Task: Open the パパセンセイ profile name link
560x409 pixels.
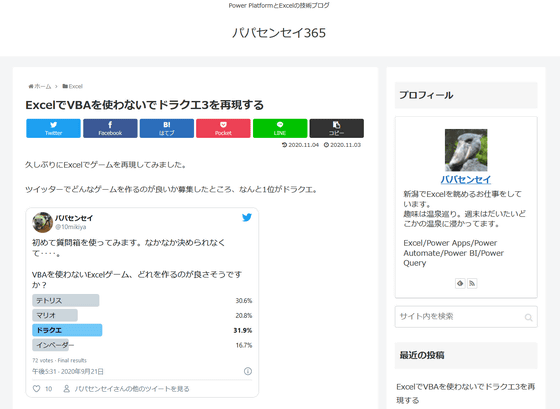Action: click(x=466, y=179)
